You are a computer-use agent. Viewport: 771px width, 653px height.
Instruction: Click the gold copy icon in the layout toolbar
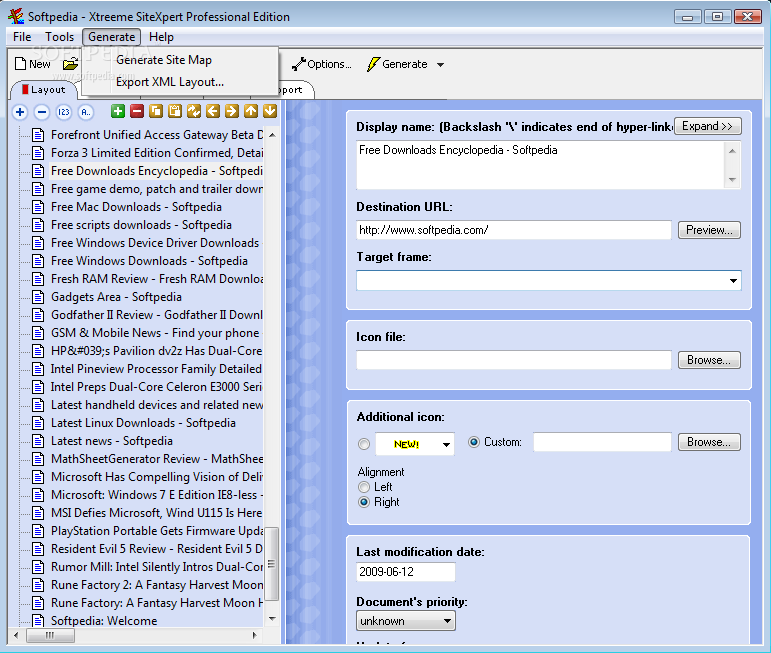coord(156,111)
